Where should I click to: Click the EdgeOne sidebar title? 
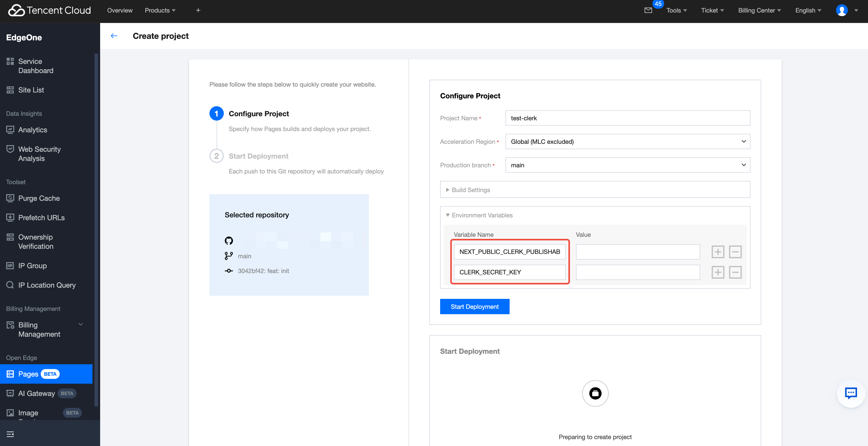pos(24,37)
